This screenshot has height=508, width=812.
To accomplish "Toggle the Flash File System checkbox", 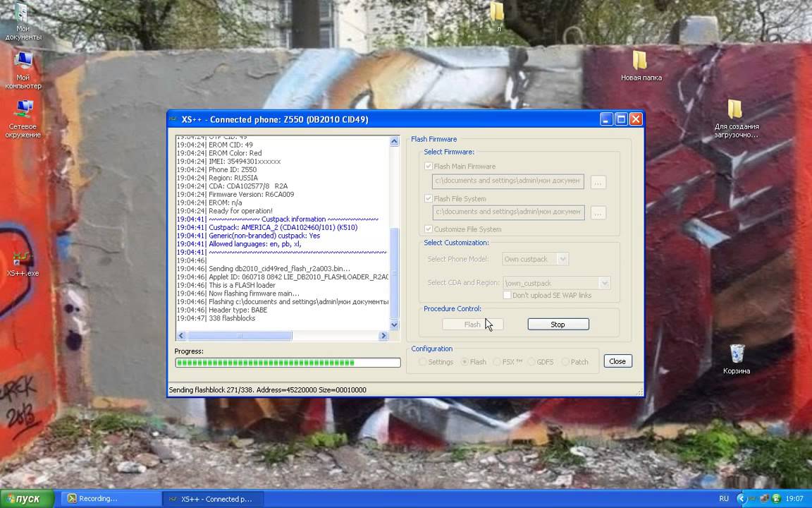I will (x=429, y=198).
